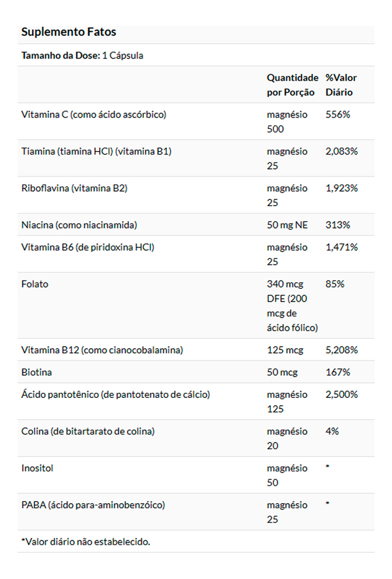This screenshot has height=579, width=392.
Task: Click the Folato ingredient name
Action: tap(35, 284)
